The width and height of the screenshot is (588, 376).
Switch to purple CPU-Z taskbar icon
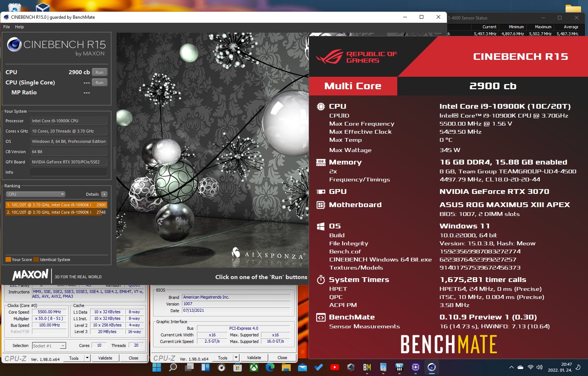(415, 367)
